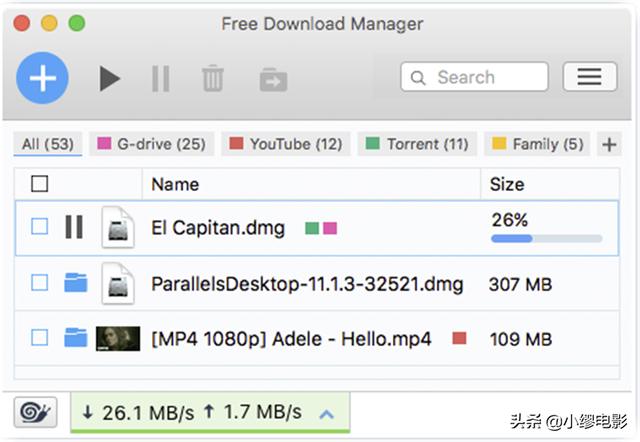Click the move to folder icon
640x442 pixels.
tap(273, 79)
